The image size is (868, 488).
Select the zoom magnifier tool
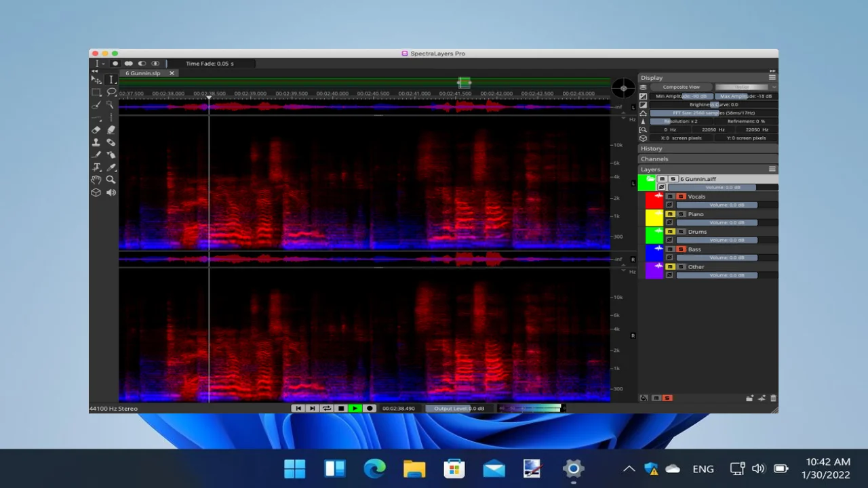click(111, 180)
